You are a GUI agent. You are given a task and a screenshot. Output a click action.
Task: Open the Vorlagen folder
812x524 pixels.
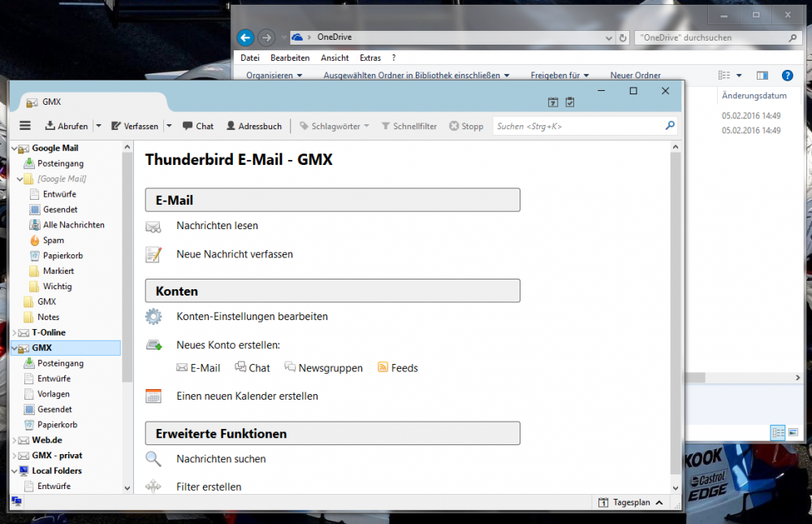[x=53, y=394]
